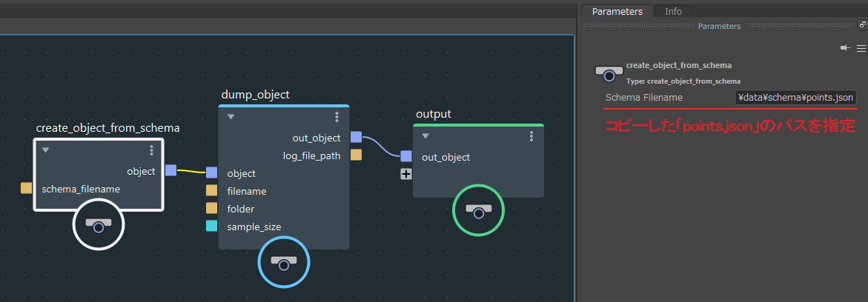This screenshot has height=302, width=868.
Task: Collapse the output node using its triangle
Action: point(425,136)
